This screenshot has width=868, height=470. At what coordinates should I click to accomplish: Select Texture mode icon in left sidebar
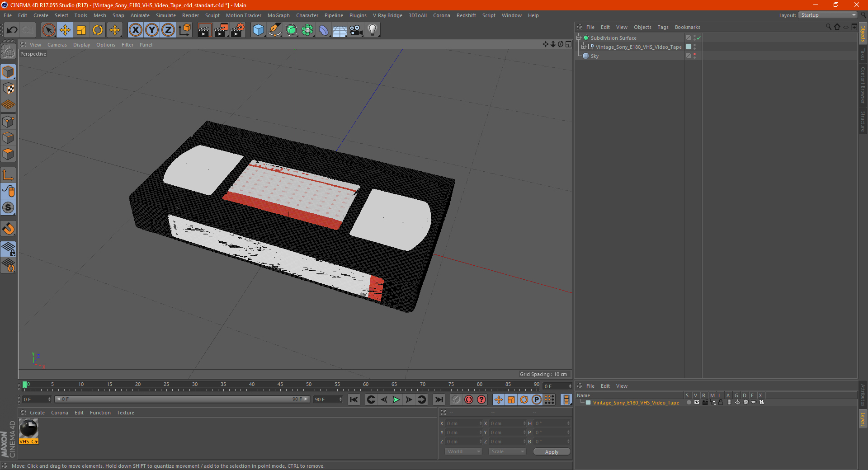[8, 89]
